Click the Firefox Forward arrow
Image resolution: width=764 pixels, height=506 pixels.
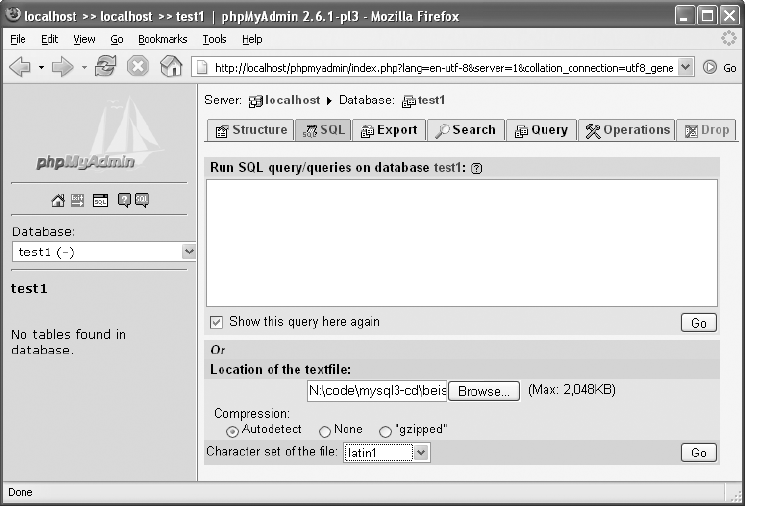[x=62, y=66]
